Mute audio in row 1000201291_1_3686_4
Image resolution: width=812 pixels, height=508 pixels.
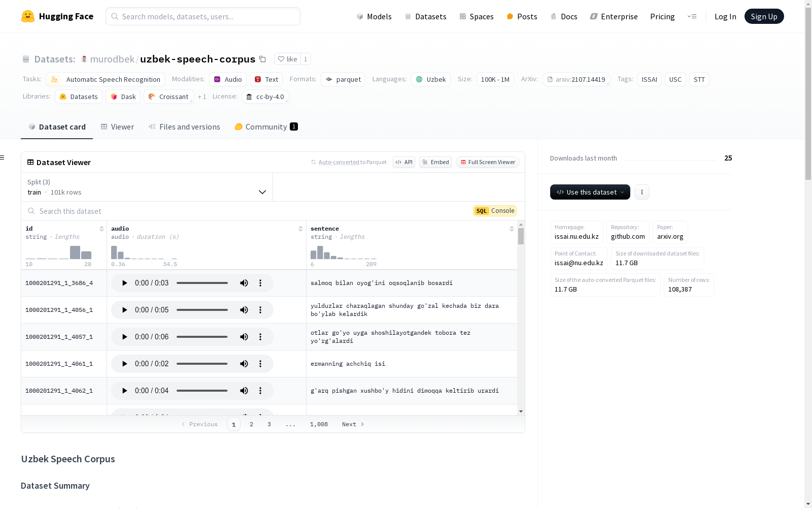pyautogui.click(x=244, y=283)
